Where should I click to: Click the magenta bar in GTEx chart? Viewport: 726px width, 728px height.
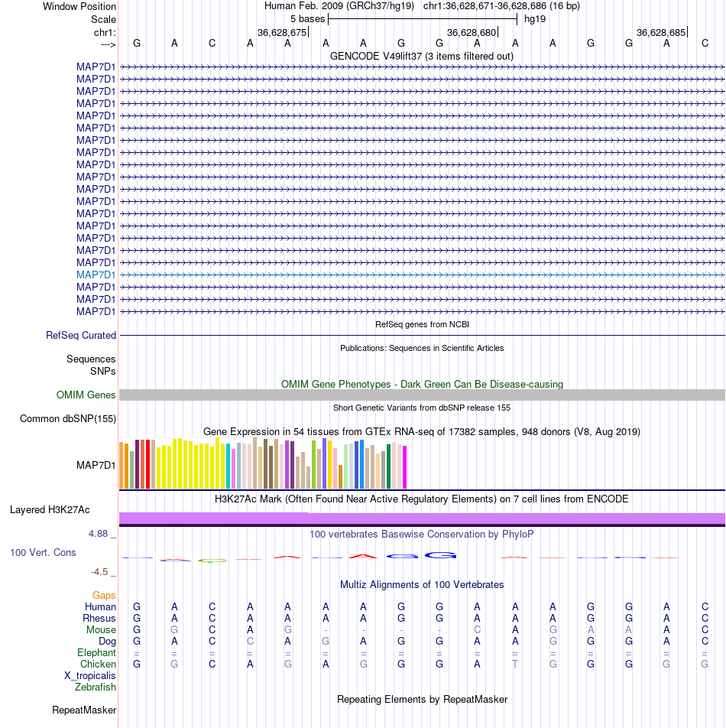tap(404, 467)
